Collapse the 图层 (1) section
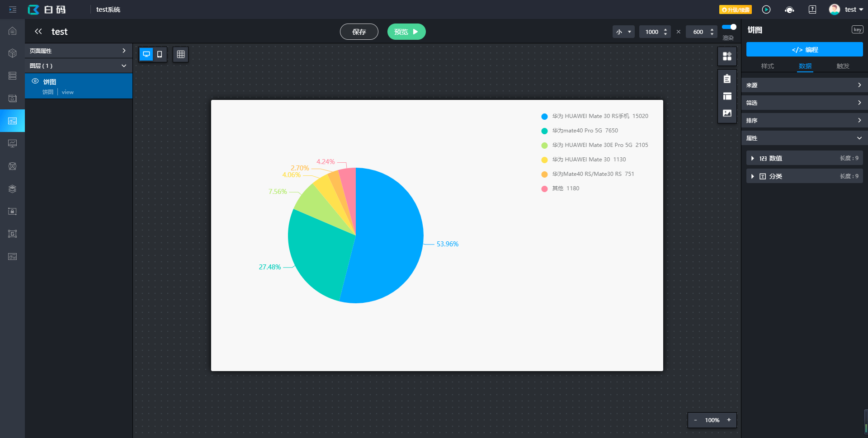868x438 pixels. [78, 66]
